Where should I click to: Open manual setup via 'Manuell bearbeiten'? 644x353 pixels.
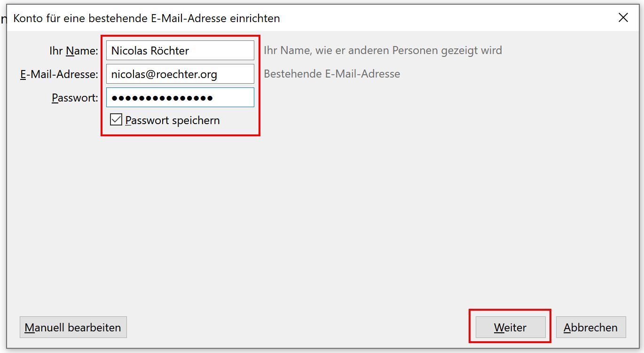tap(73, 327)
